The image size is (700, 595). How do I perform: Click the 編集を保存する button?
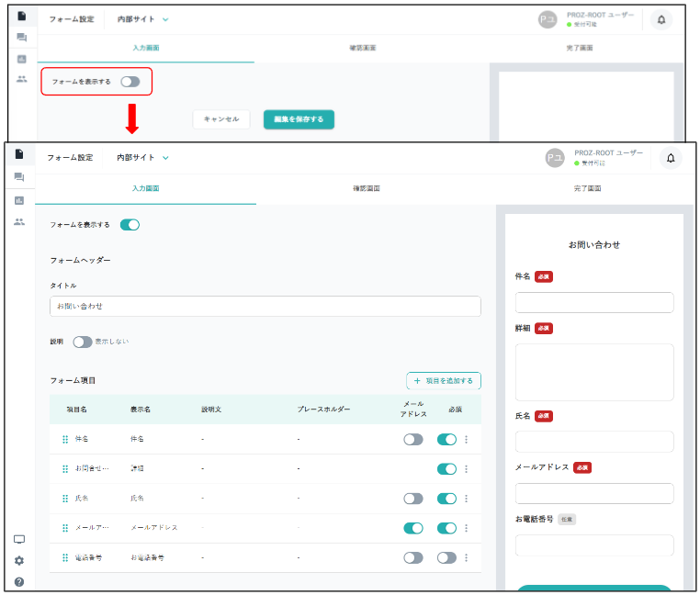pos(299,119)
